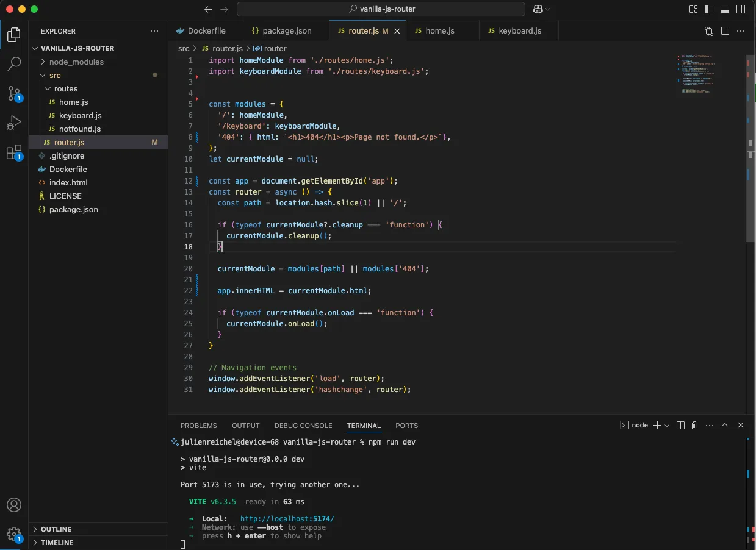Open the Explorer view in activity bar
This screenshot has height=550, width=756.
click(14, 34)
